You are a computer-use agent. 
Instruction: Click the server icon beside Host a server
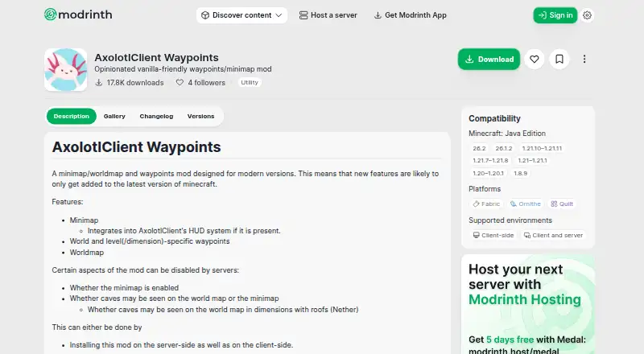coord(303,15)
